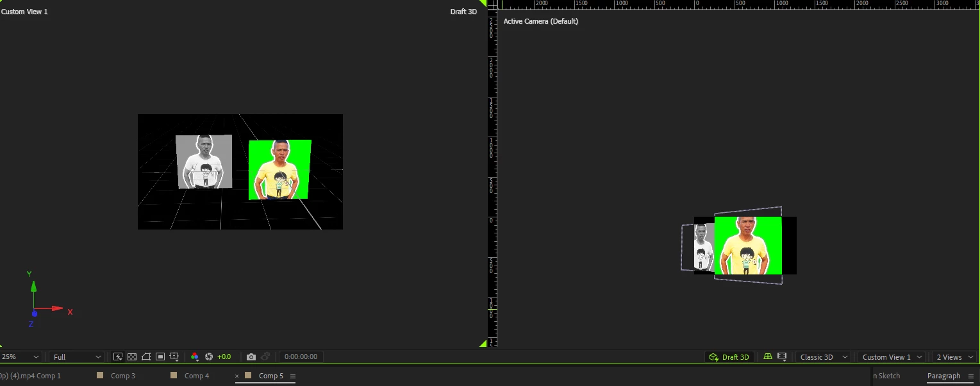Viewport: 980px width, 386px height.
Task: Click the Custom View 1 label
Action: tap(24, 12)
